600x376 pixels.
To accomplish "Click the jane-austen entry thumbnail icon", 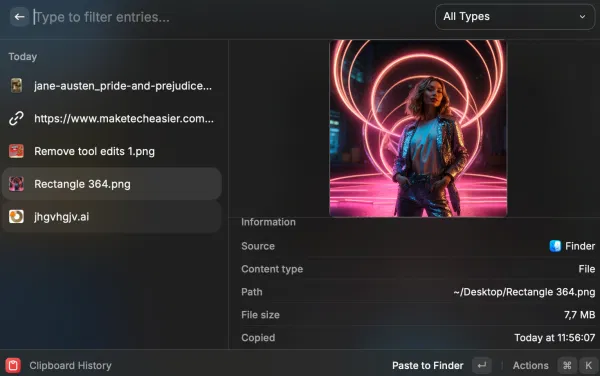I will pyautogui.click(x=16, y=86).
